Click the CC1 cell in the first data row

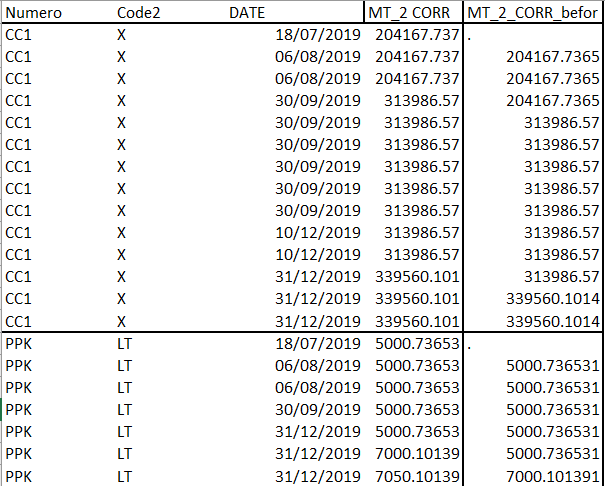(x=19, y=35)
